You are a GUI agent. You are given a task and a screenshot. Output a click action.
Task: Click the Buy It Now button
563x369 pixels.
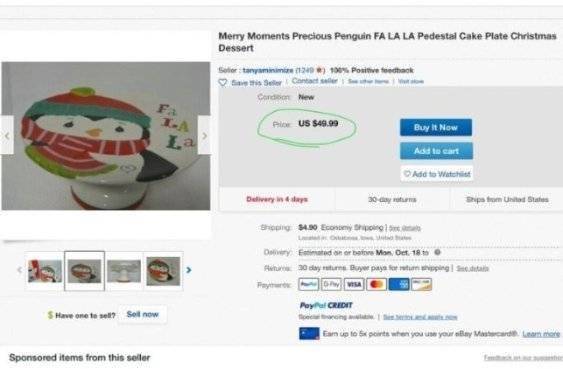point(436,127)
